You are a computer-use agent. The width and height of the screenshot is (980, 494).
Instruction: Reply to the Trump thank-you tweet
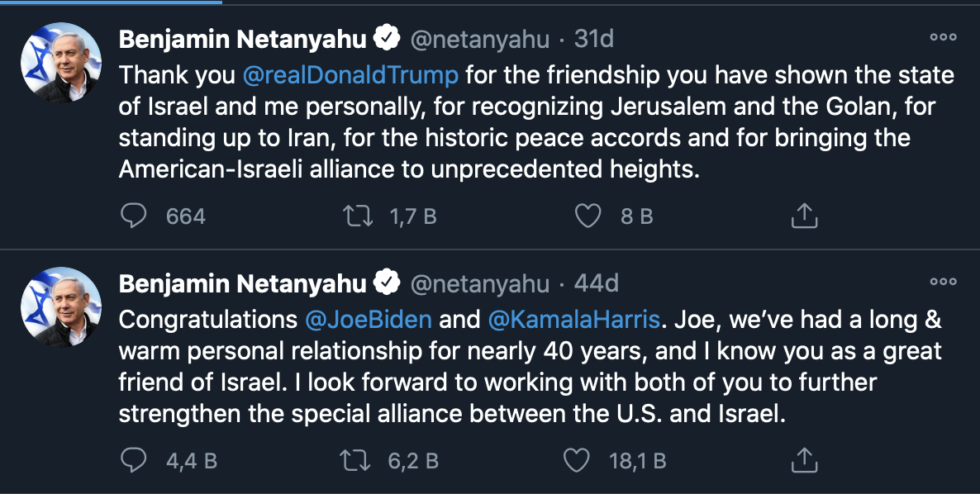[x=133, y=216]
